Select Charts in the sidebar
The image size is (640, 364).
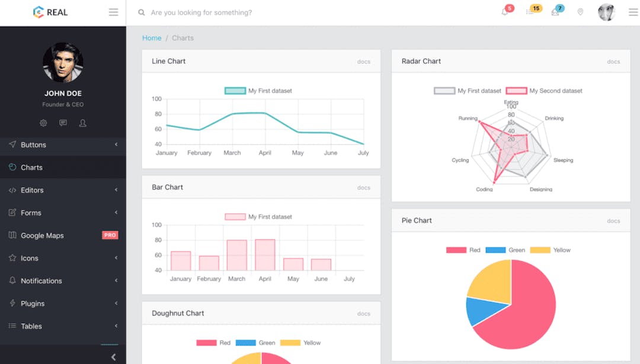[x=31, y=167]
